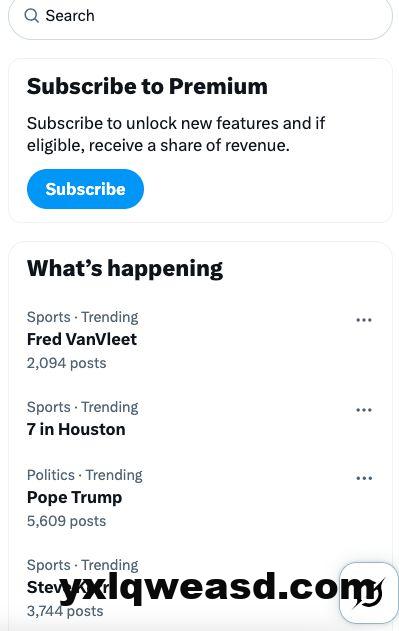Click the 5,609 posts count
The height and width of the screenshot is (631, 399).
pyautogui.click(x=66, y=521)
